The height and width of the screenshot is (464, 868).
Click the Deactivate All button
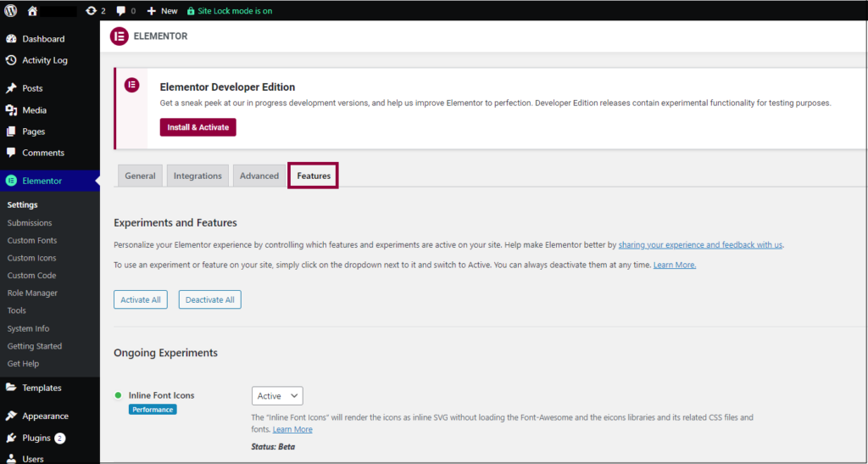[x=210, y=299]
